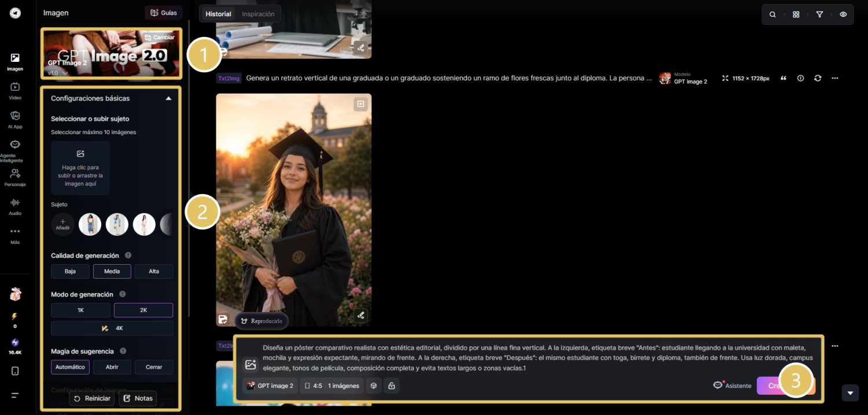Click the Reproducirlo button on graduate image
The width and height of the screenshot is (868, 415).
pos(262,321)
